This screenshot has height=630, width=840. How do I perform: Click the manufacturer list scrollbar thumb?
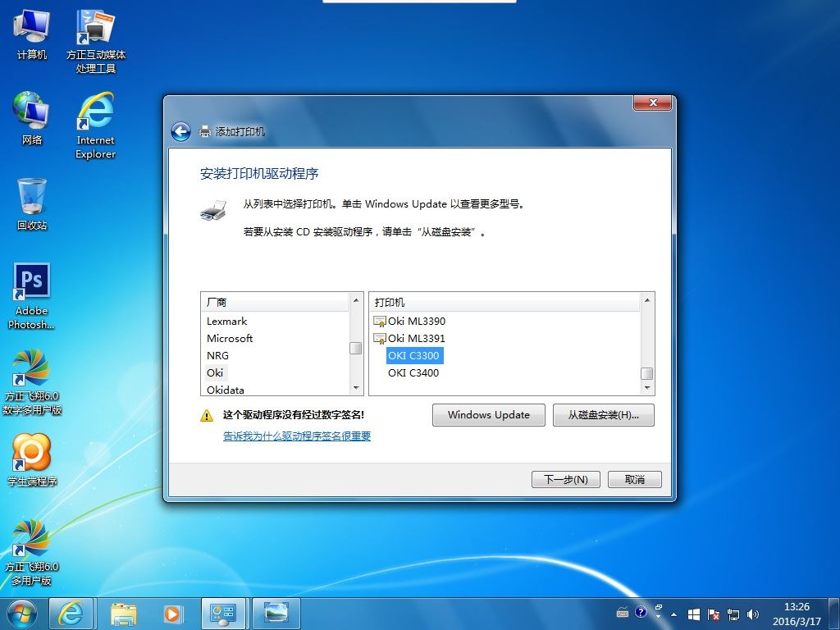[x=356, y=348]
